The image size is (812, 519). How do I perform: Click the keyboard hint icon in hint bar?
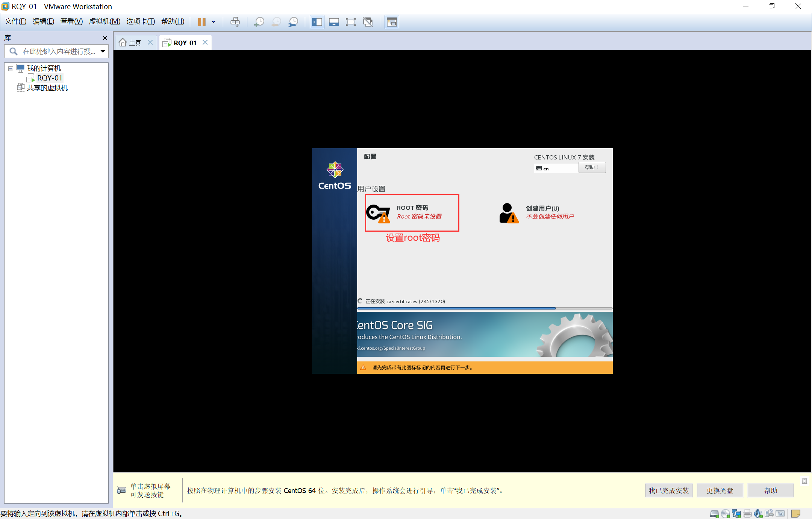pos(122,490)
